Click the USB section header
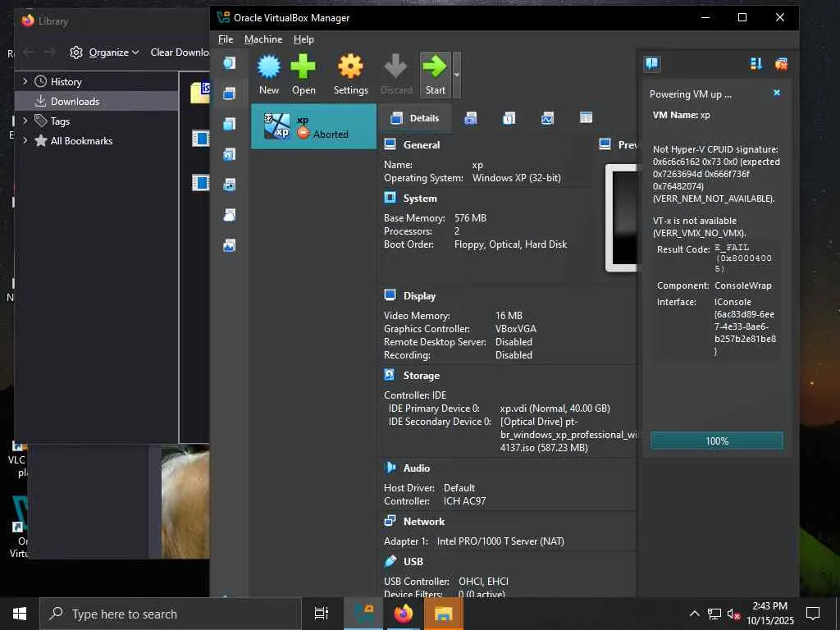This screenshot has height=630, width=840. tap(413, 561)
